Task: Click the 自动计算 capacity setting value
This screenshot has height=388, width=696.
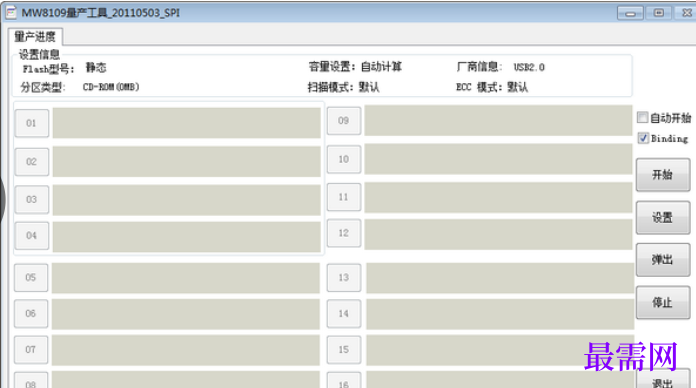Action: point(381,67)
